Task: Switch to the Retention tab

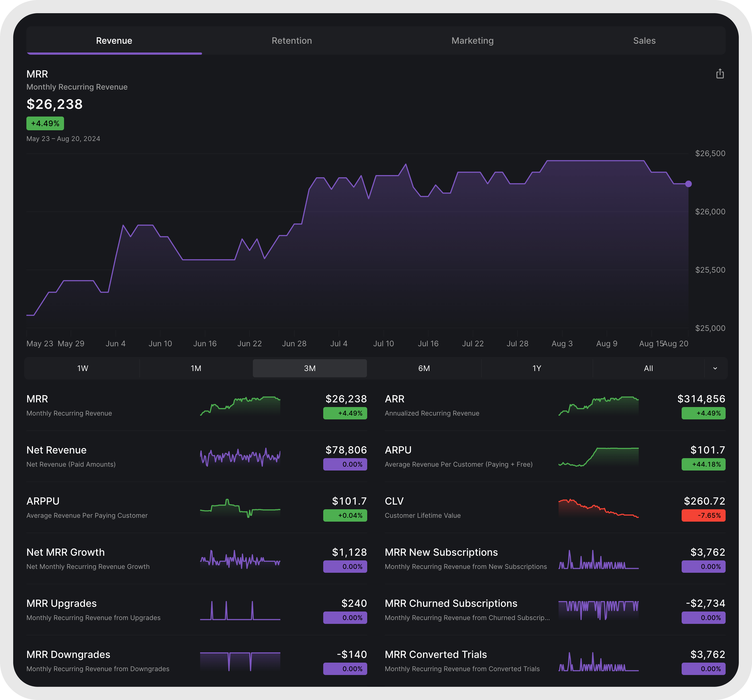Action: [x=292, y=40]
